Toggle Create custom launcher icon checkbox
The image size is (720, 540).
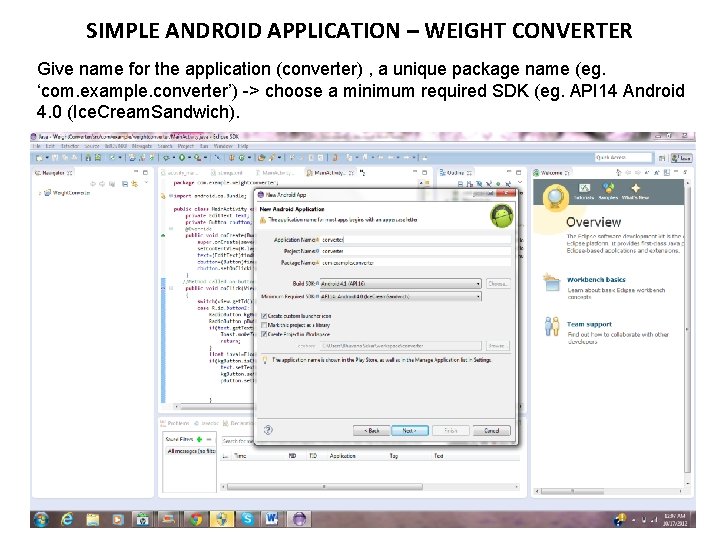point(264,316)
